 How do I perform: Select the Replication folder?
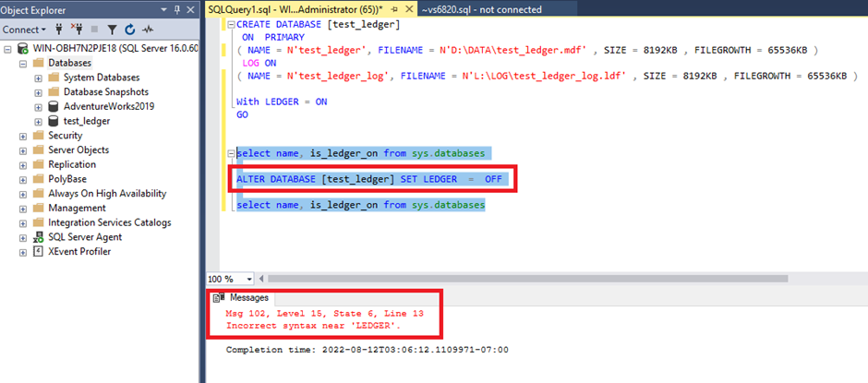(x=71, y=164)
